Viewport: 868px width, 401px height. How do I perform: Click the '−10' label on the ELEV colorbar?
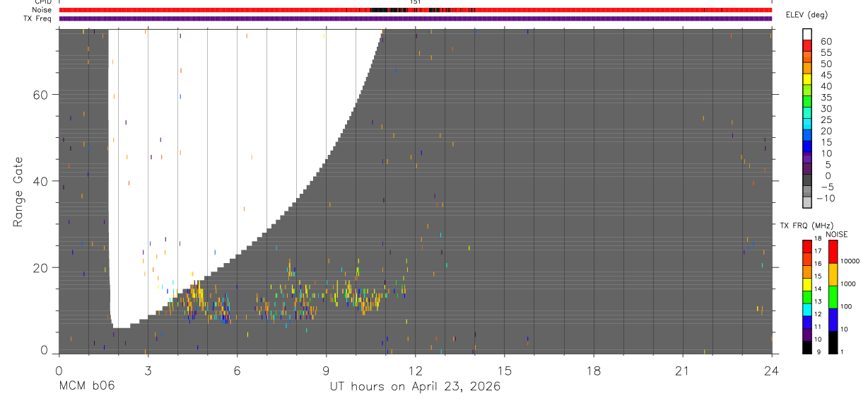824,198
